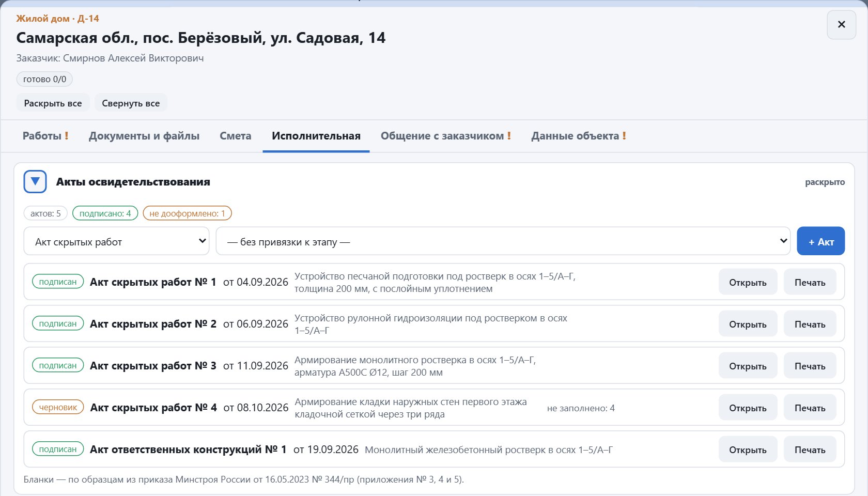Image resolution: width=868 pixels, height=496 pixels.
Task: Click the подписано: 4 badge
Action: tap(105, 213)
